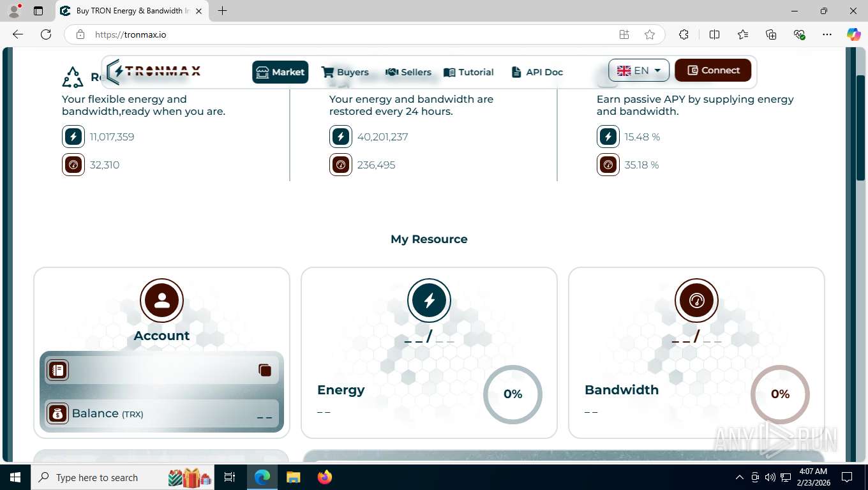The image size is (868, 490).
Task: Click the TRONMAX logo
Action: click(154, 71)
